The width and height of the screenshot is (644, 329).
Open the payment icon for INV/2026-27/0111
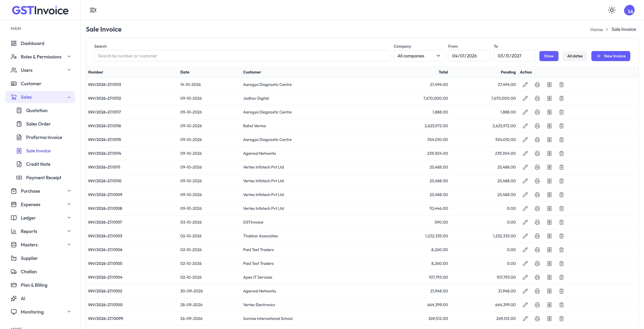[x=549, y=167]
